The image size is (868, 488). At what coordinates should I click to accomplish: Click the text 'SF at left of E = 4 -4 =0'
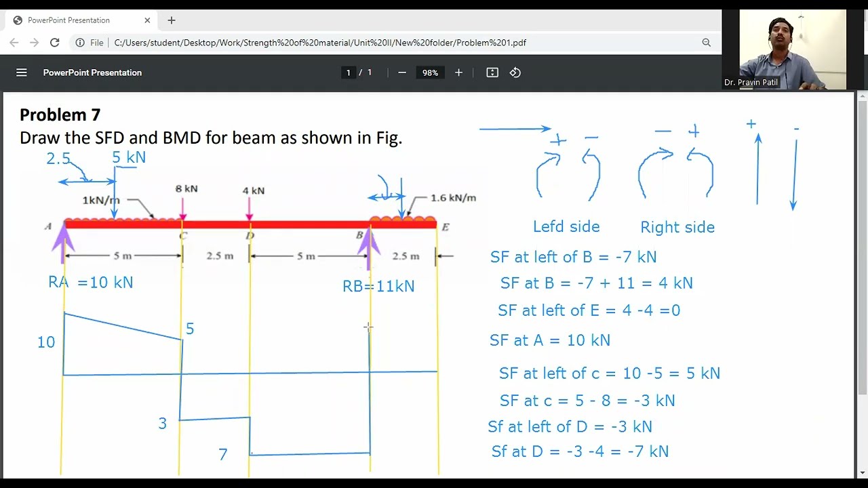[x=589, y=310]
